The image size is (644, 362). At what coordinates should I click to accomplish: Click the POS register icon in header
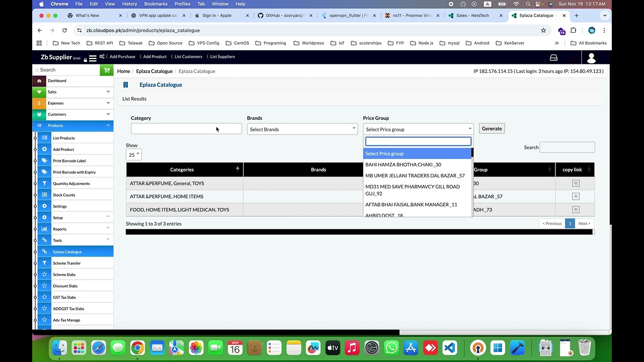[553, 58]
